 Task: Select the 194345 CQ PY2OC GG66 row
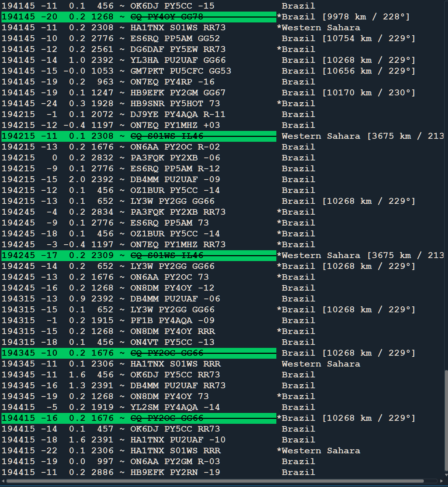tap(222, 353)
